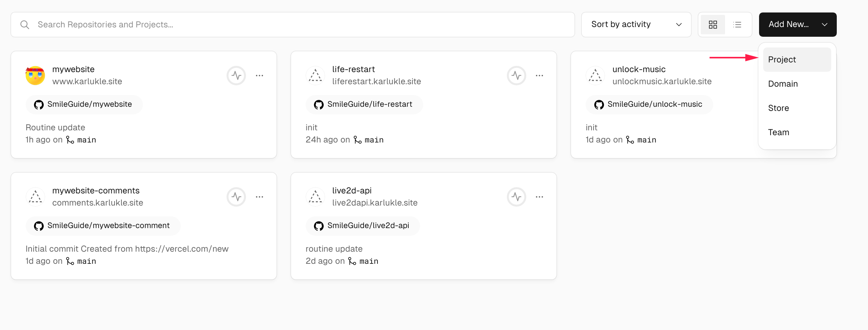This screenshot has height=330, width=868.
Task: Open activity icon on life-restart card
Action: coord(516,76)
